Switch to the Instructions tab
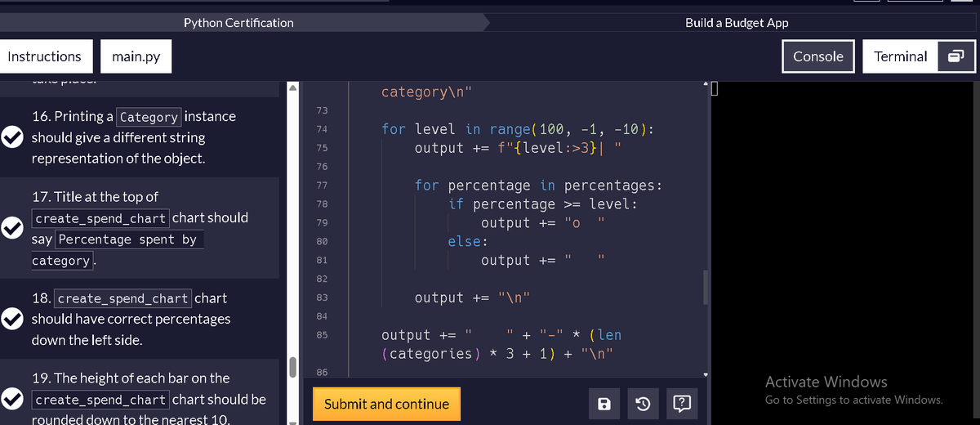980x425 pixels. pos(44,56)
